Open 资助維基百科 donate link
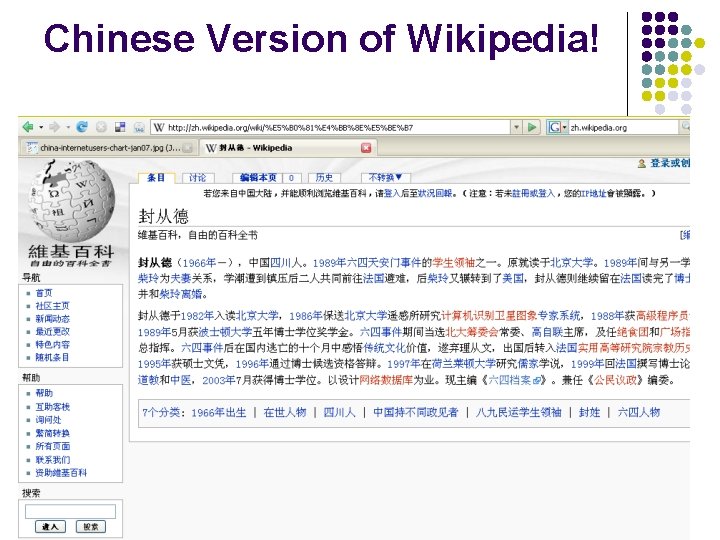This screenshot has width=720, height=540. (61, 472)
